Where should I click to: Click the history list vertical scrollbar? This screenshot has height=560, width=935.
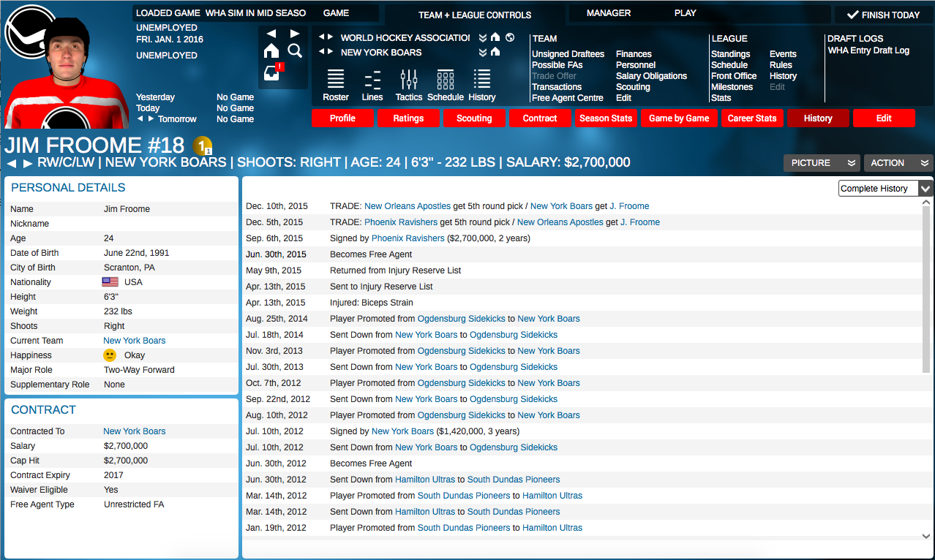(x=926, y=292)
